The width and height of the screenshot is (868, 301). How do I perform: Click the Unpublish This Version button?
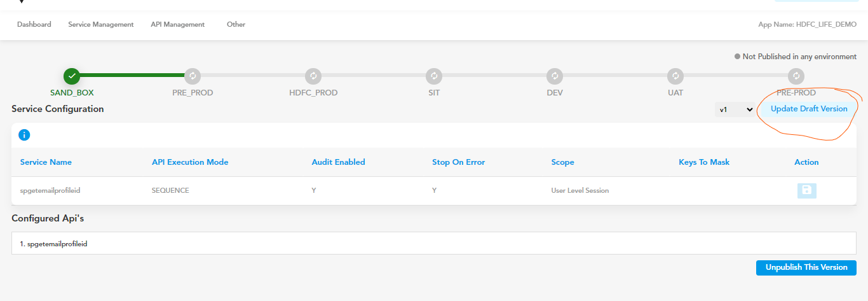[806, 267]
